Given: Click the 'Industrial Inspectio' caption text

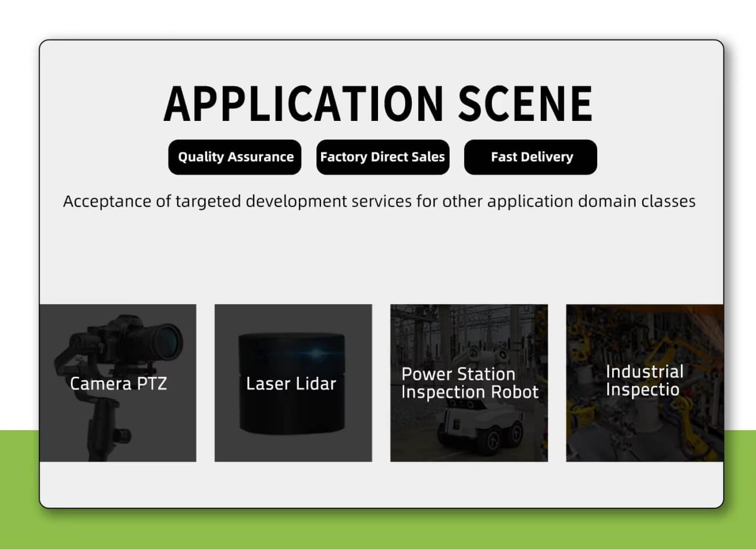Looking at the screenshot, I should 644,381.
